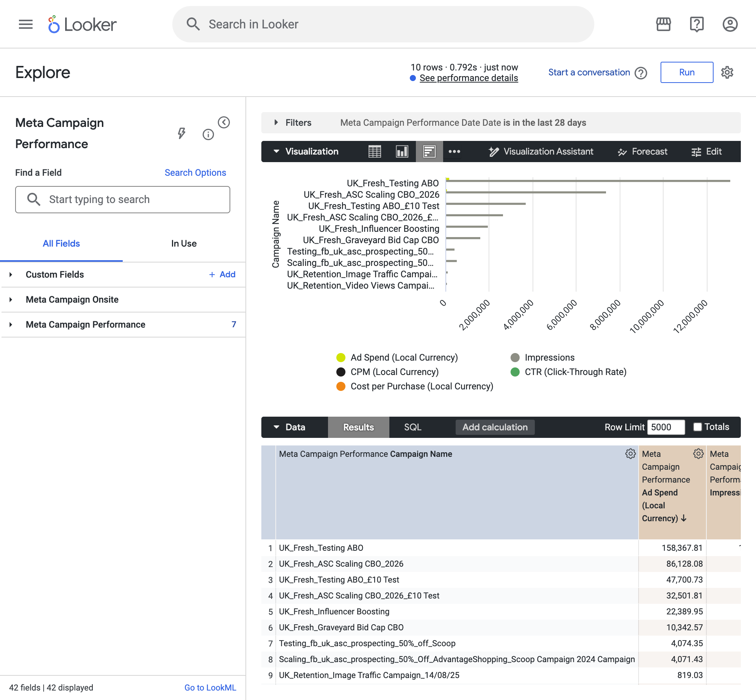Viewport: 756px width, 700px height.
Task: Collapse the field picker panel
Action: point(224,122)
